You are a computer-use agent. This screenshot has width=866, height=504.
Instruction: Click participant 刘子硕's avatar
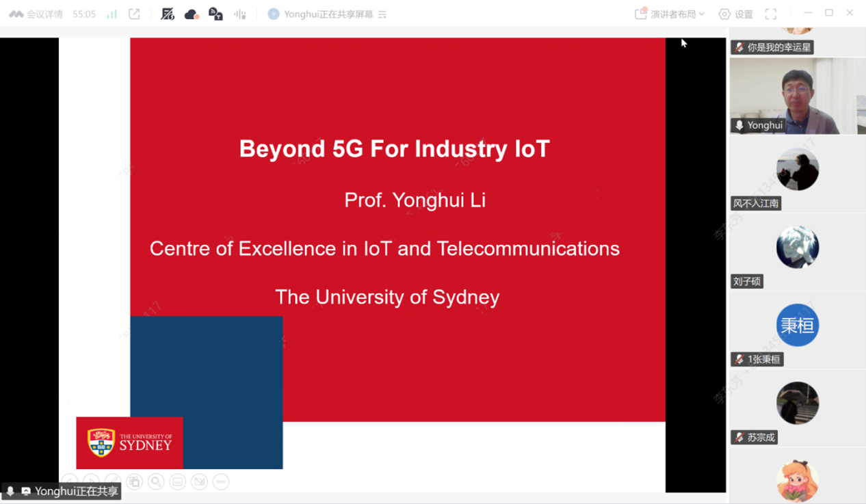797,248
